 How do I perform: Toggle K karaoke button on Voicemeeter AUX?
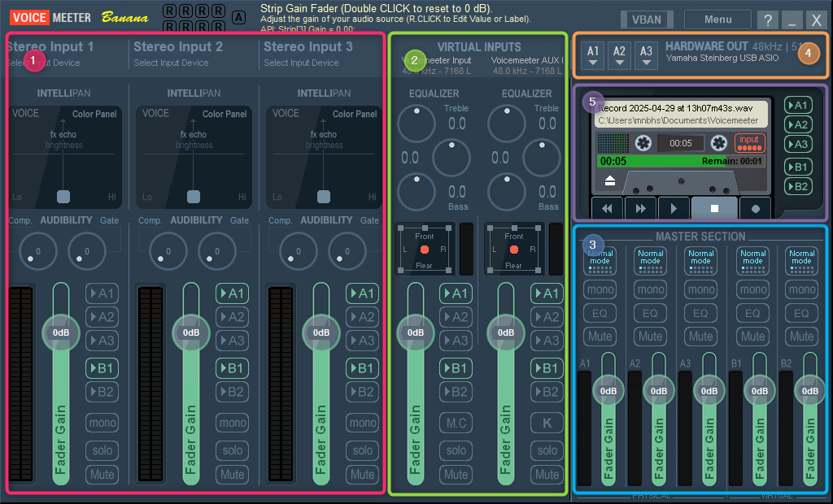point(547,423)
